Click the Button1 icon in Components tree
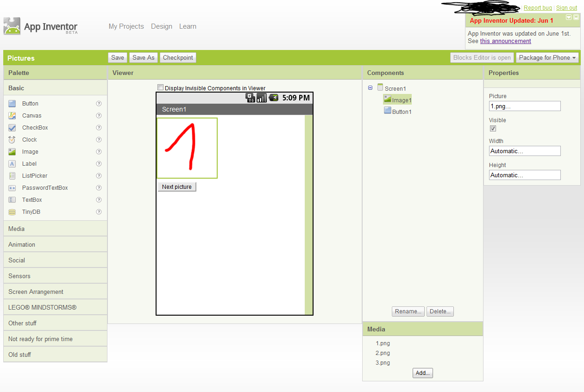 click(x=388, y=111)
